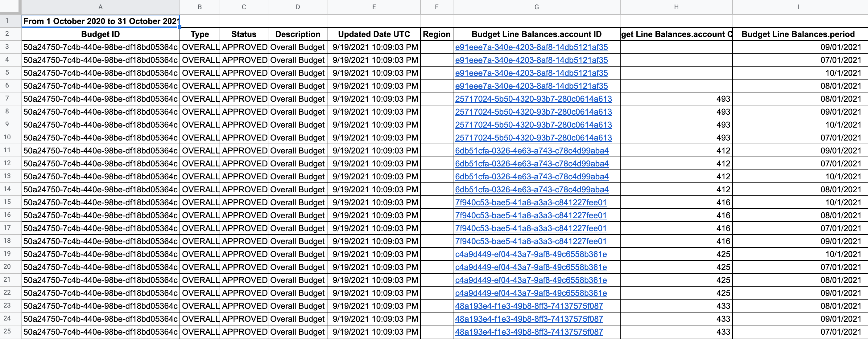Click the Description header cell

click(298, 34)
